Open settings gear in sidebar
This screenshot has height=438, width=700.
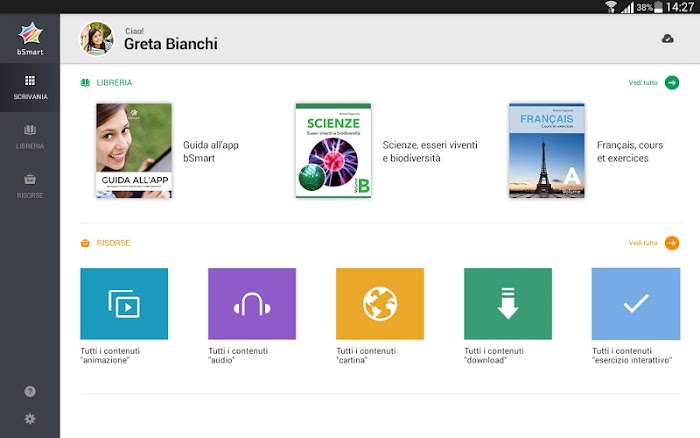pos(30,419)
